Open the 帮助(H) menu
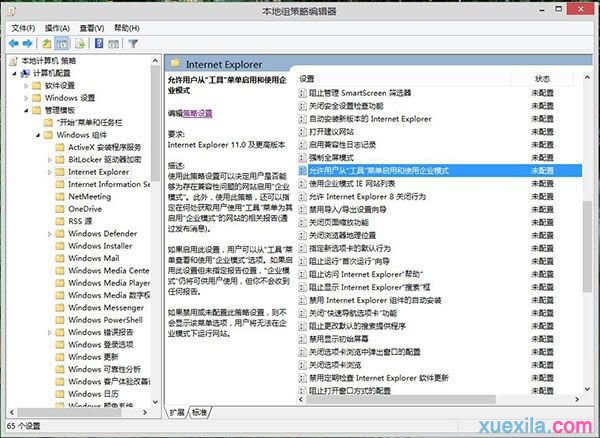This screenshot has height=438, width=600. (x=127, y=28)
